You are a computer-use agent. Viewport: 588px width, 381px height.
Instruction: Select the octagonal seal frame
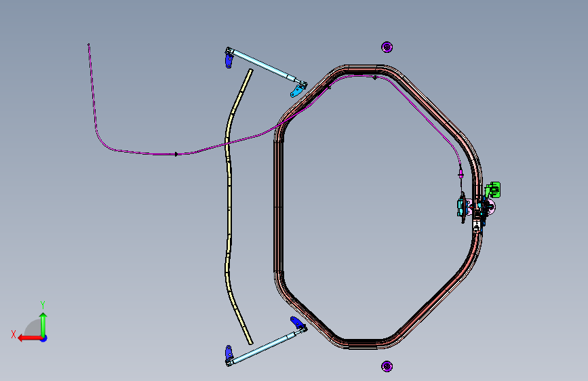[x=278, y=206]
